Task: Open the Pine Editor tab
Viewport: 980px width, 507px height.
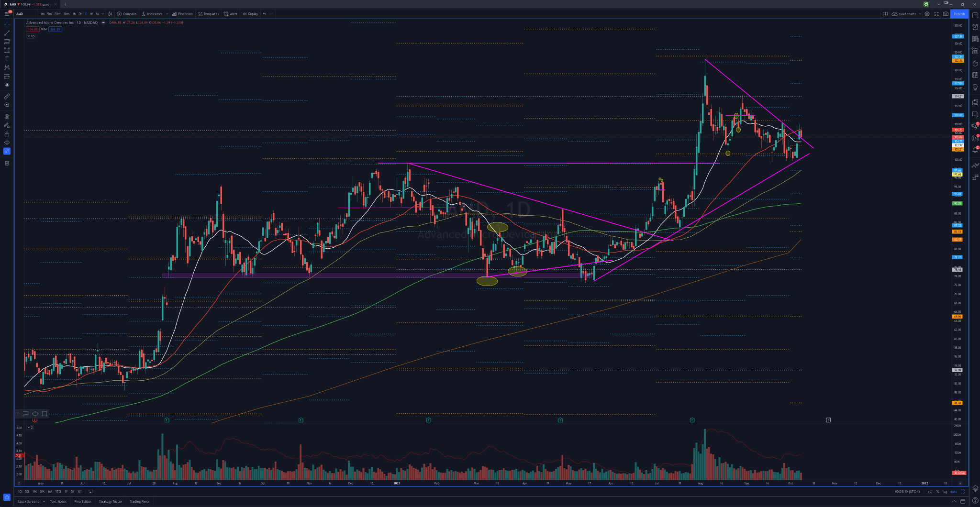Action: 83,501
